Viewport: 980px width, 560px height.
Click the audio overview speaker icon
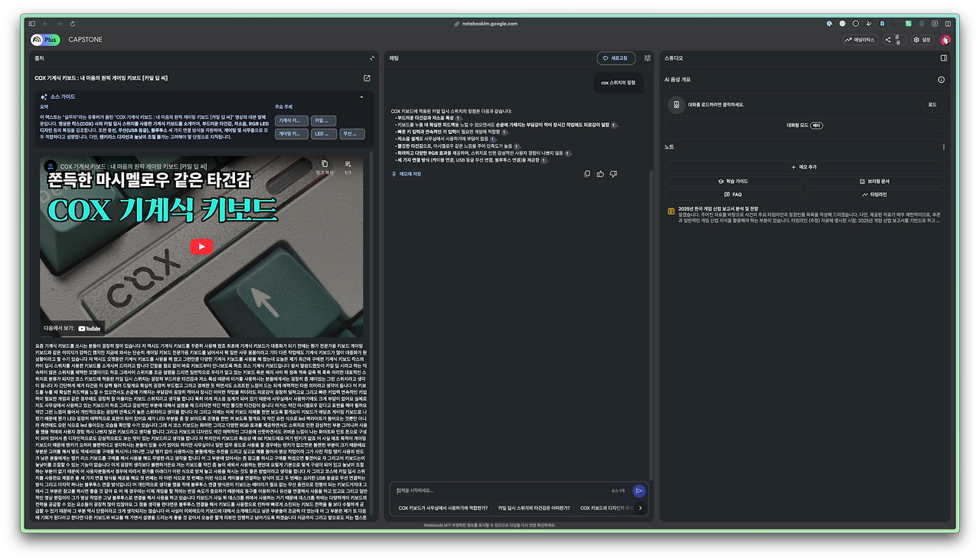676,105
